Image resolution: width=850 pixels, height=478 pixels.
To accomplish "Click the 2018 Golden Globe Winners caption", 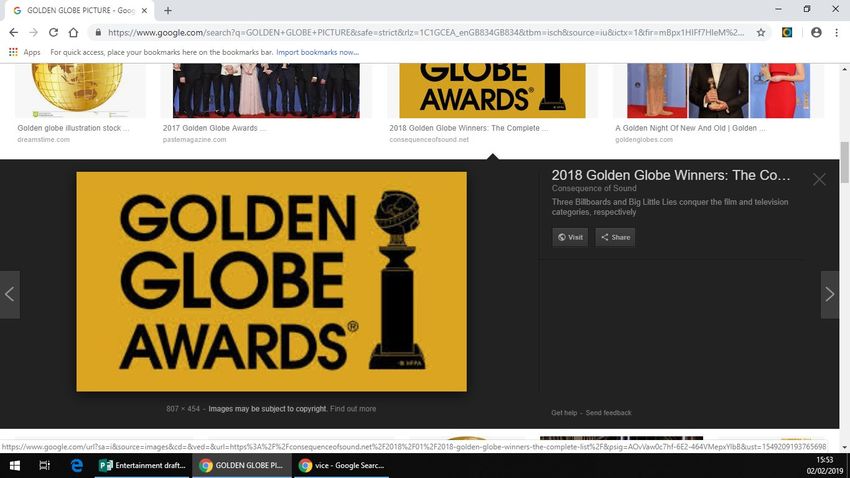I will [x=468, y=128].
